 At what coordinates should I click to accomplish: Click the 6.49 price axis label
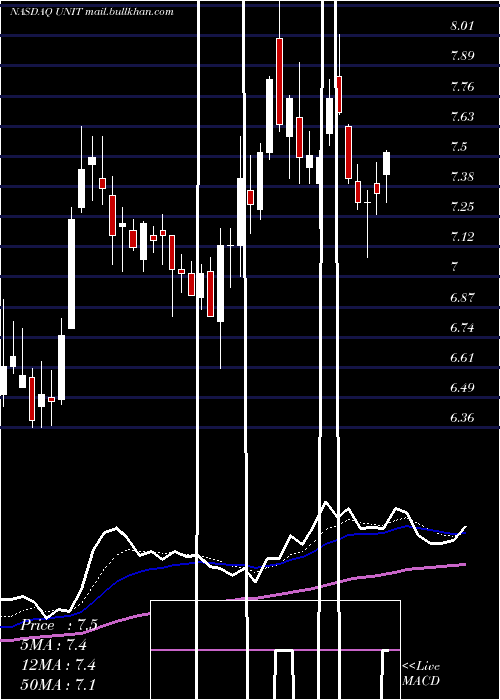click(461, 388)
